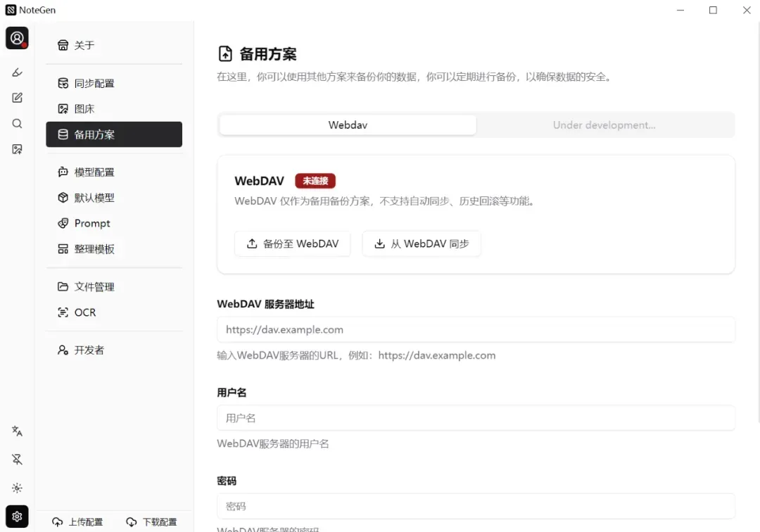Open the 同步配置 settings page
This screenshot has height=532, width=760.
114,83
